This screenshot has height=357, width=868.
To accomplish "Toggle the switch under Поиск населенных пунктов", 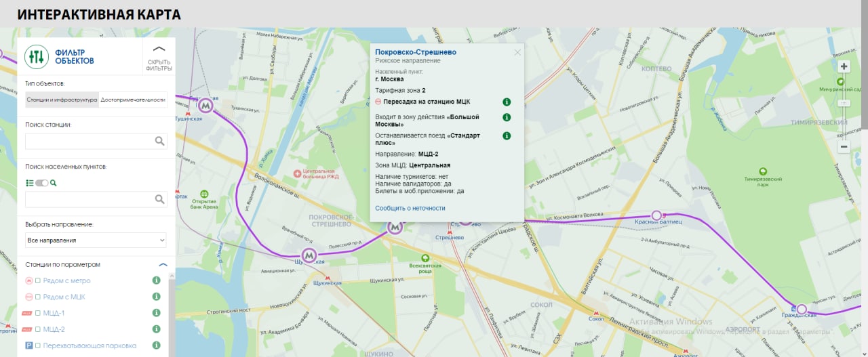I will 42,183.
